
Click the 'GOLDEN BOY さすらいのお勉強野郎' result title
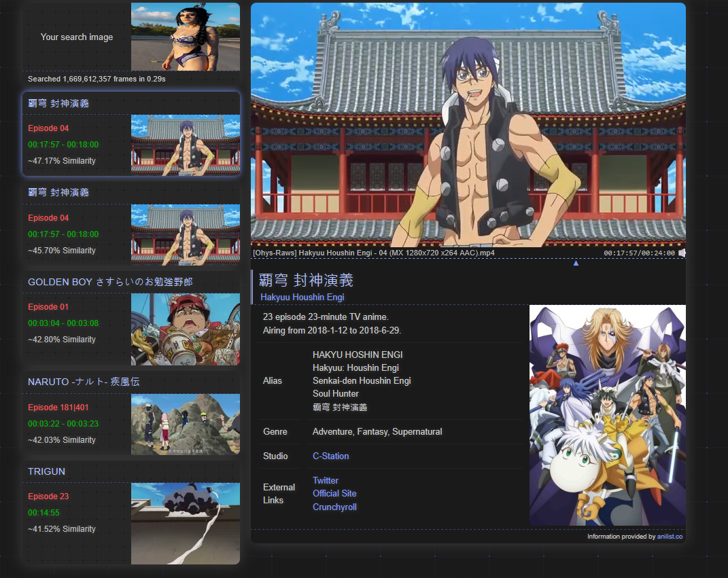(x=110, y=282)
